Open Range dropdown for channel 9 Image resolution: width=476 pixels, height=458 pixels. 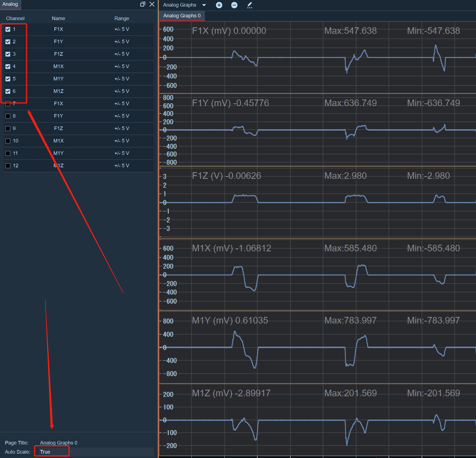pyautogui.click(x=122, y=128)
